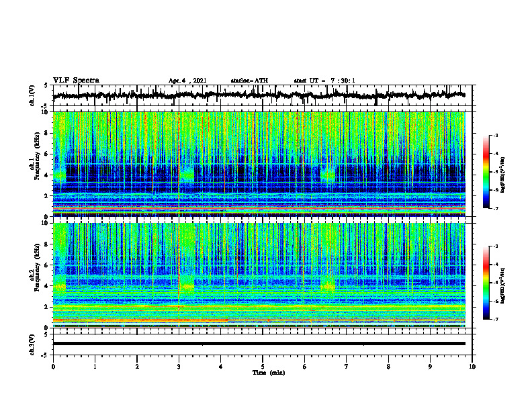The image size is (532, 411).
Task: Click the ch.1 "Frequency (kHz)" axis label
Action: (x=37, y=156)
